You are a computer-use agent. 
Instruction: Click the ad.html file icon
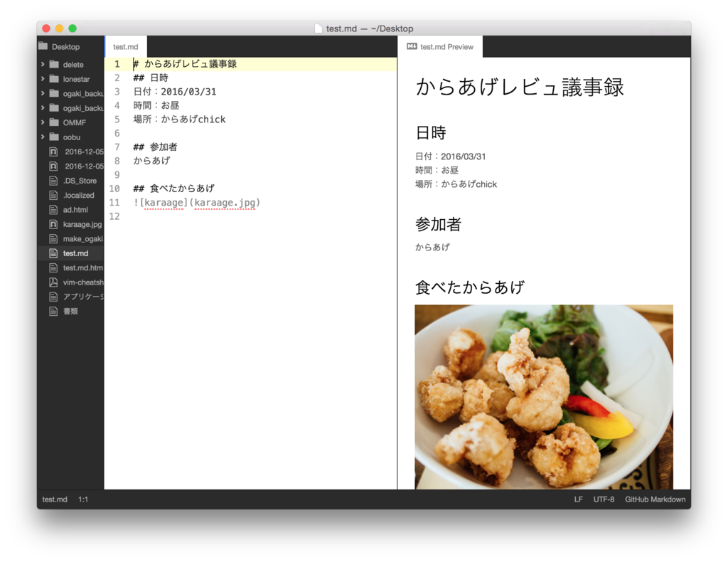(53, 209)
